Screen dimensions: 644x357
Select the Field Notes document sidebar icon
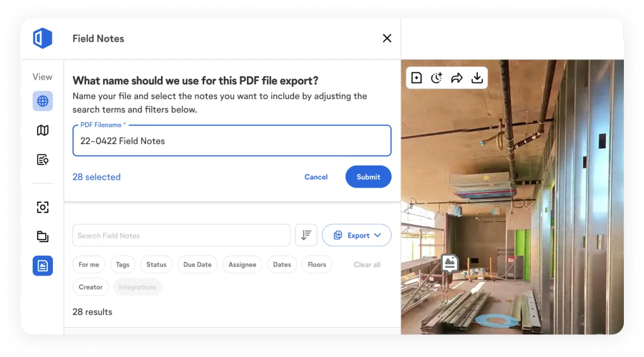[43, 266]
